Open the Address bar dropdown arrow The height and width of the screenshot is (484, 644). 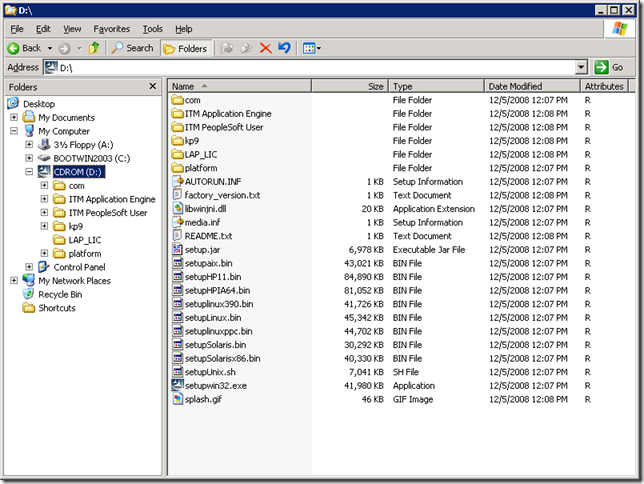[x=581, y=67]
